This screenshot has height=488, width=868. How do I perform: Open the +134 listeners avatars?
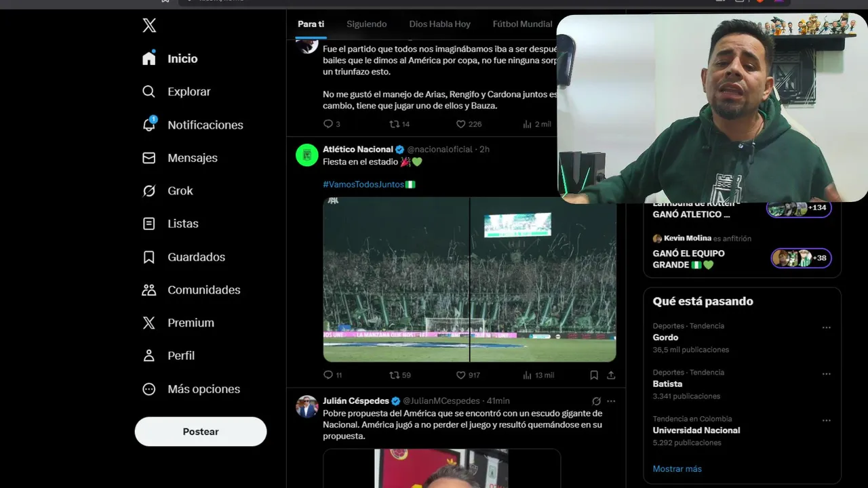[x=800, y=208]
